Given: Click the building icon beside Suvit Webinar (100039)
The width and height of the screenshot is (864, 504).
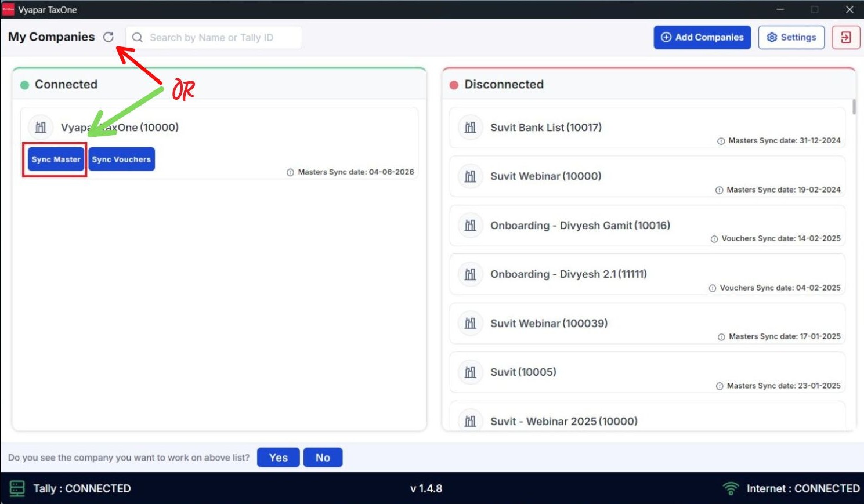Looking at the screenshot, I should click(x=471, y=323).
